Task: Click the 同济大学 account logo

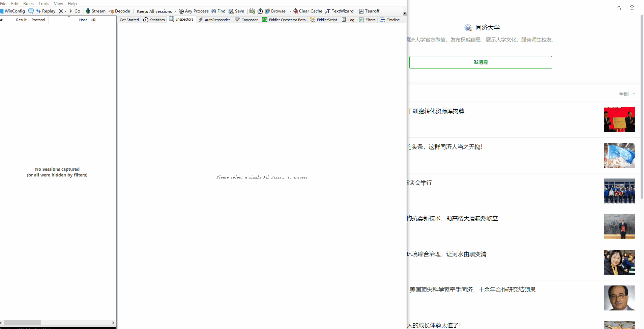Action: (x=468, y=28)
